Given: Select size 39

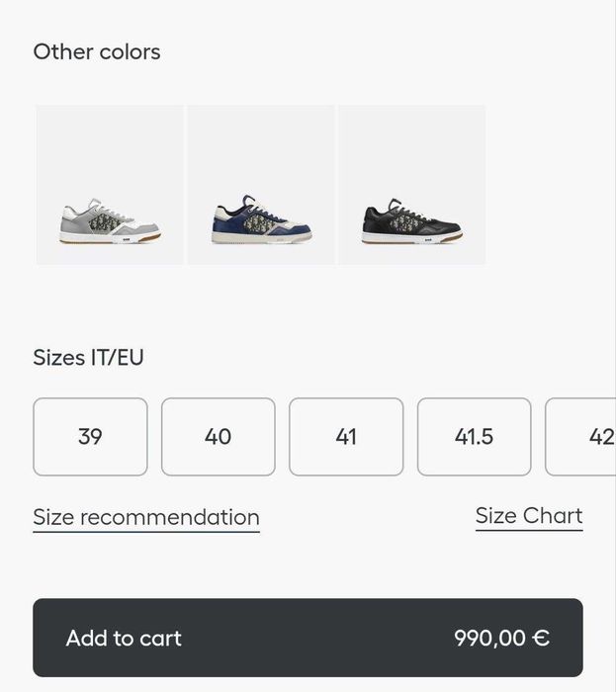Looking at the screenshot, I should coord(90,437).
